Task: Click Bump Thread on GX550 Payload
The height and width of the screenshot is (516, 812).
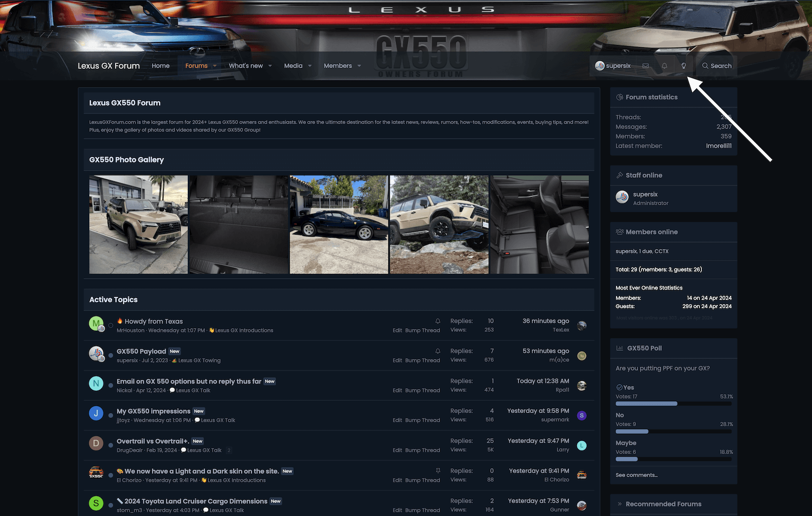Action: click(x=422, y=361)
